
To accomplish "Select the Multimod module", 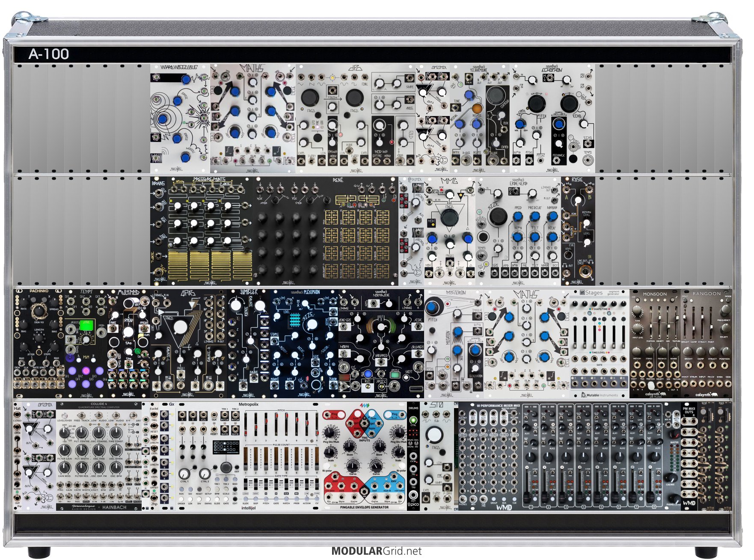I will (129, 344).
